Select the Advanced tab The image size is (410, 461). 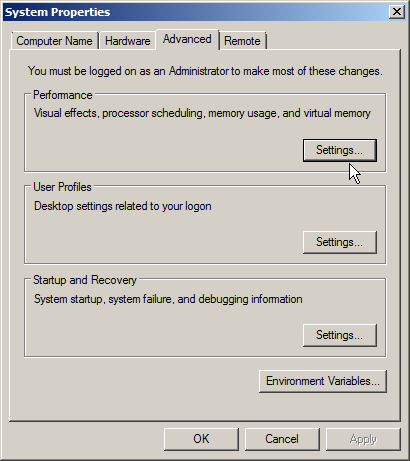187,39
